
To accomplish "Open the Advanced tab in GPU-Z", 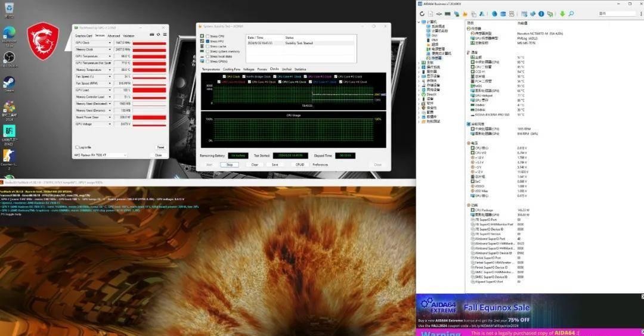I will pyautogui.click(x=114, y=36).
